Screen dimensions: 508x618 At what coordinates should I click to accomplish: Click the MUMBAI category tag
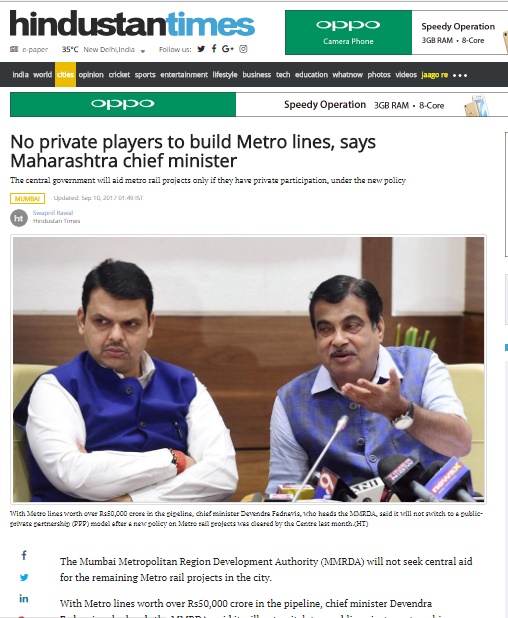pos(28,198)
